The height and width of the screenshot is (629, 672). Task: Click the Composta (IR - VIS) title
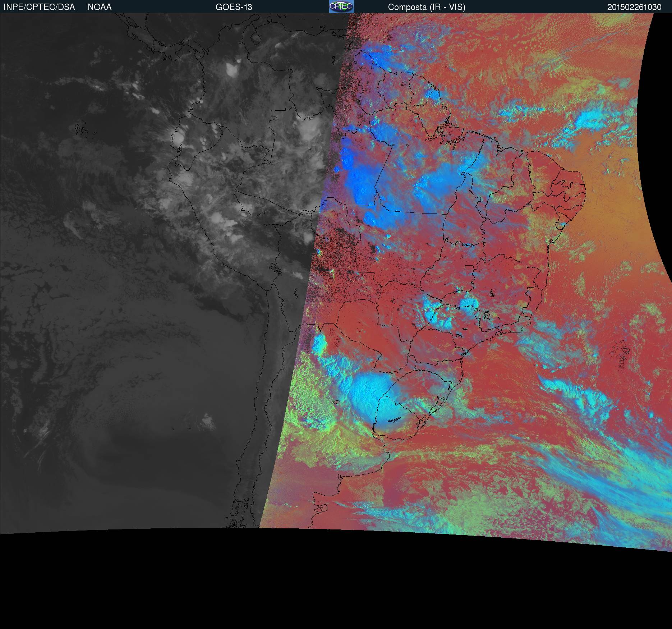click(x=427, y=7)
